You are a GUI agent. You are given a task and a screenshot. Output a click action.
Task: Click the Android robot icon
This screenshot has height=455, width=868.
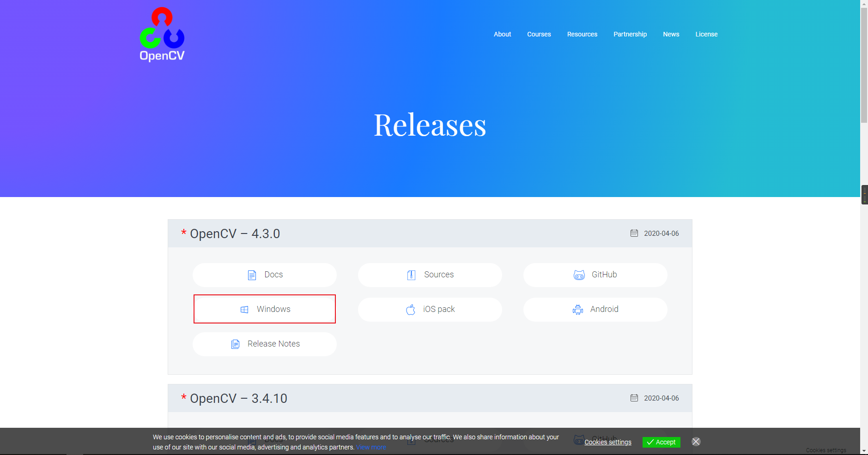578,309
